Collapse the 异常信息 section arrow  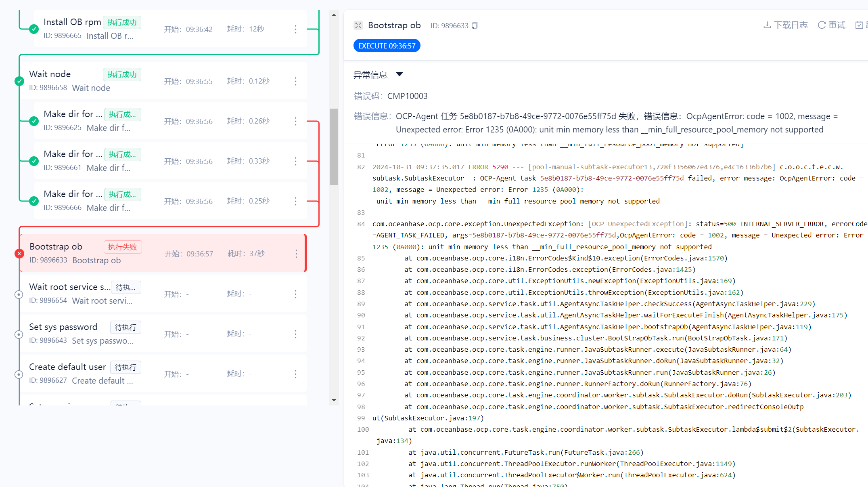399,74
